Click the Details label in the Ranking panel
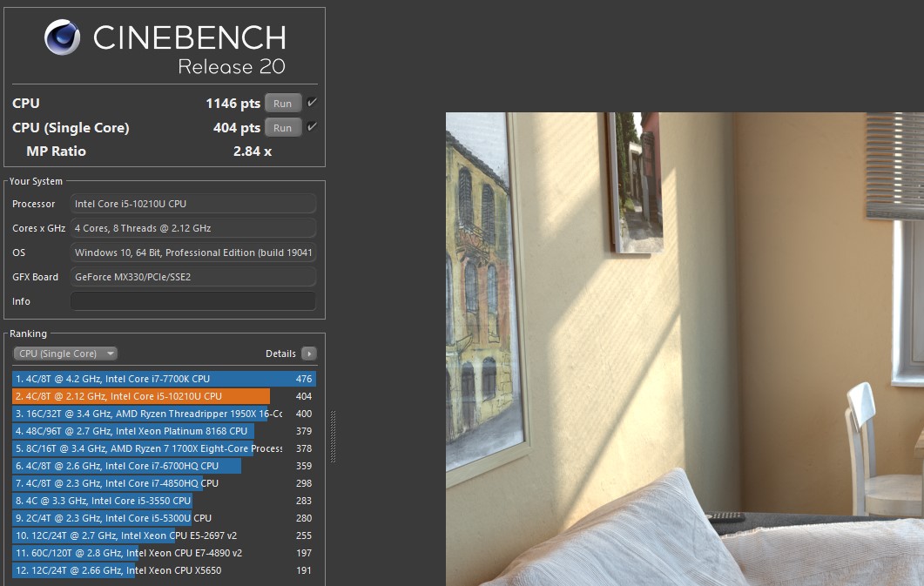The height and width of the screenshot is (586, 924). tap(280, 354)
